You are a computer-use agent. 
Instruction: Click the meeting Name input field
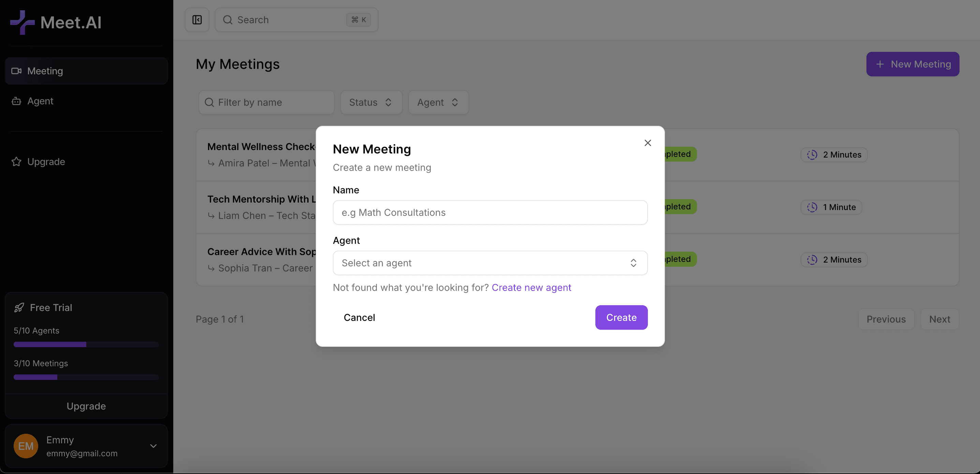490,212
